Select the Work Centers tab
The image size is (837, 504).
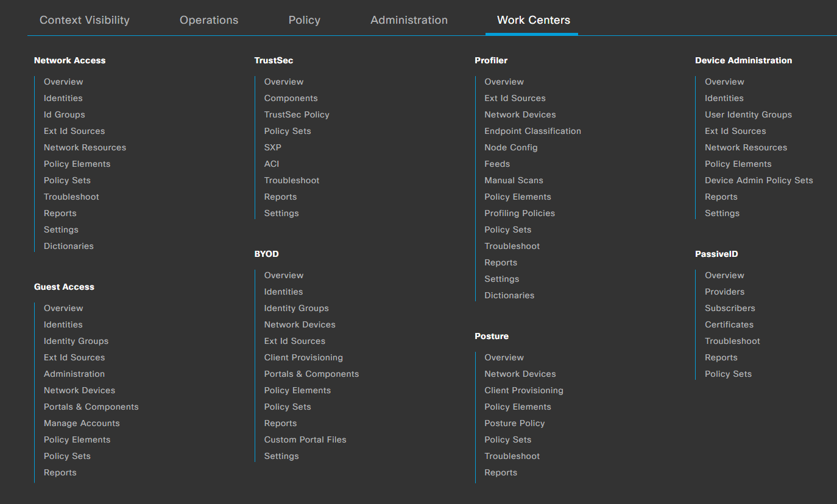pyautogui.click(x=534, y=20)
